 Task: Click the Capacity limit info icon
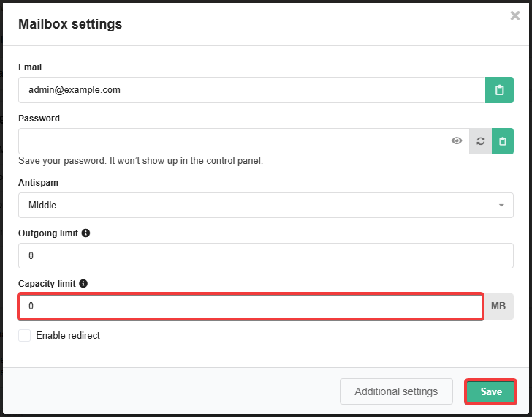(x=83, y=283)
